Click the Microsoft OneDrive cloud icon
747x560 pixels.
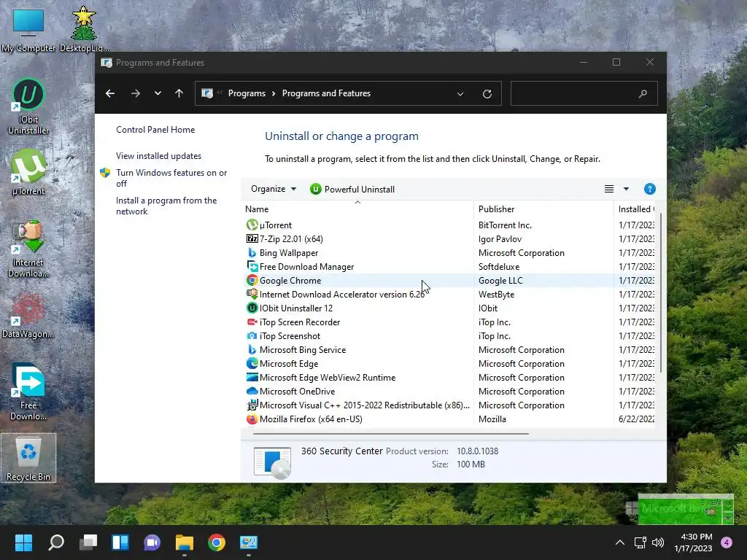[252, 391]
